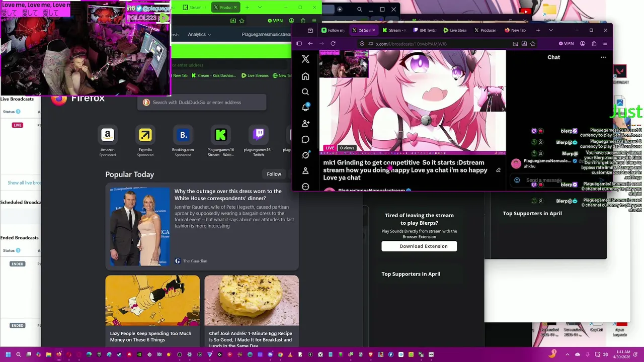Screen dimensions: 644x362
Task: Close the (5) So it X tab
Action: pyautogui.click(x=373, y=30)
